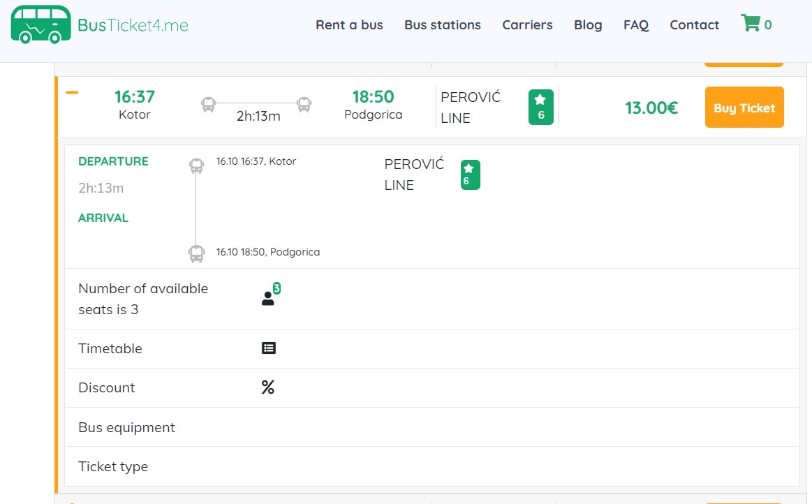Click 'Number of available seats is 3' row
The height and width of the screenshot is (504, 812).
[x=431, y=299]
